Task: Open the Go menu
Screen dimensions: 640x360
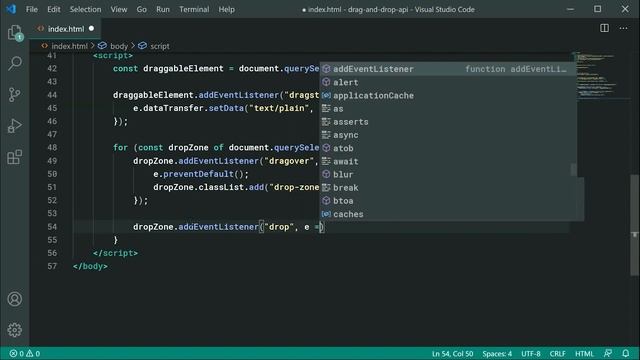Action: (x=142, y=9)
